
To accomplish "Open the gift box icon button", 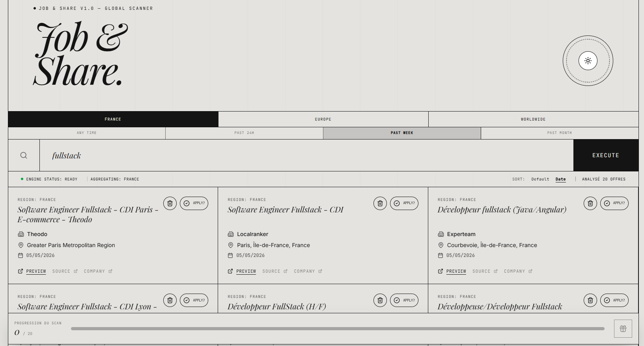I will point(623,329).
